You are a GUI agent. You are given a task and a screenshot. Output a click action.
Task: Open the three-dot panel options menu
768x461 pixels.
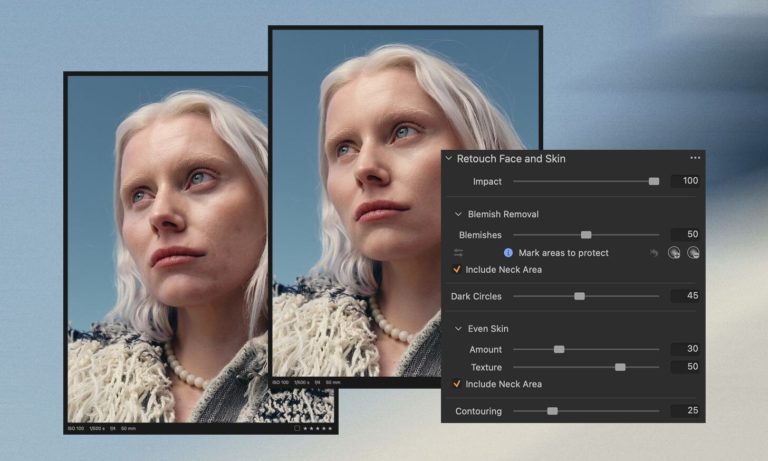695,158
